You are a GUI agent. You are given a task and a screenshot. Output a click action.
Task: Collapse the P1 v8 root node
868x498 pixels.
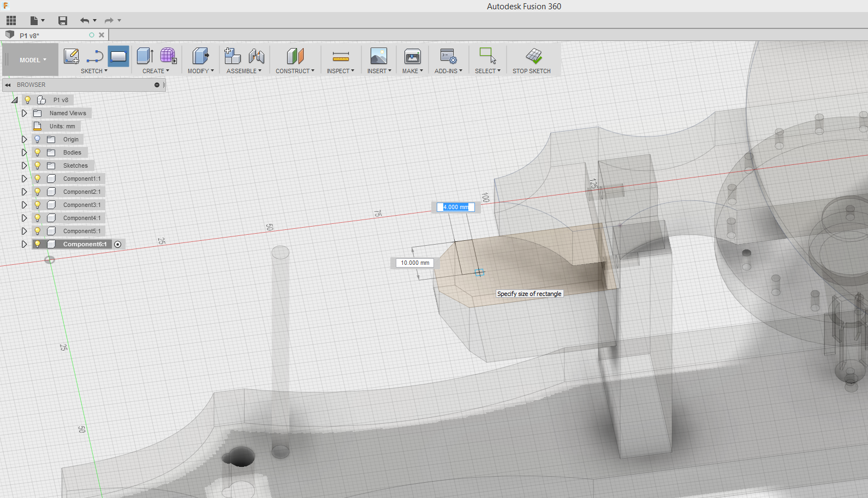click(x=14, y=100)
